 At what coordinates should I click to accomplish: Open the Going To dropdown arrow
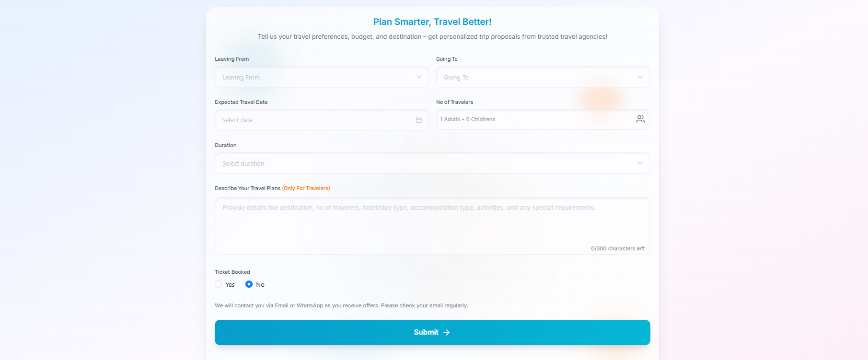pyautogui.click(x=640, y=77)
